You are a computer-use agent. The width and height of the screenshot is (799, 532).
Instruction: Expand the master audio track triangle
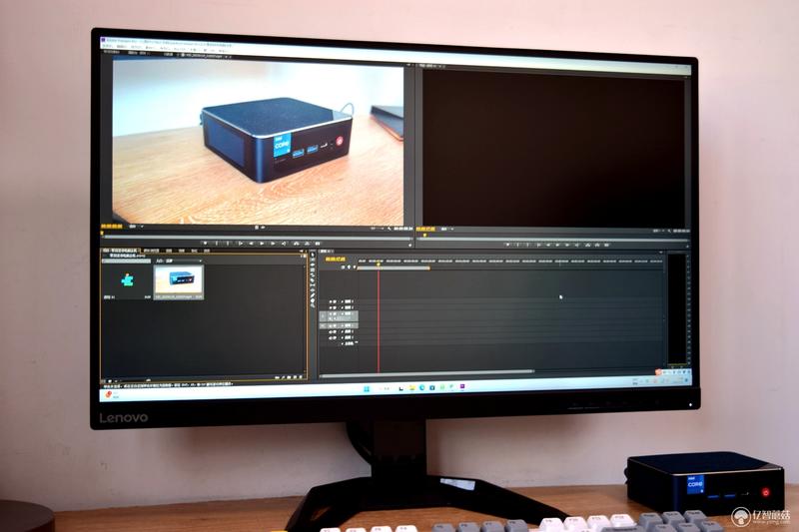point(343,344)
